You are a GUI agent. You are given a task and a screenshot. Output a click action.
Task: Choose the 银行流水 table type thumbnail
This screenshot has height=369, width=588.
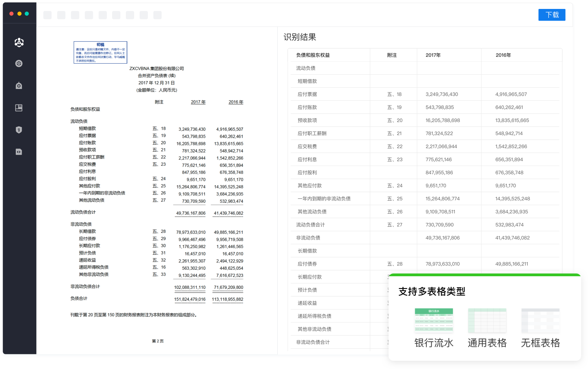coord(434,321)
